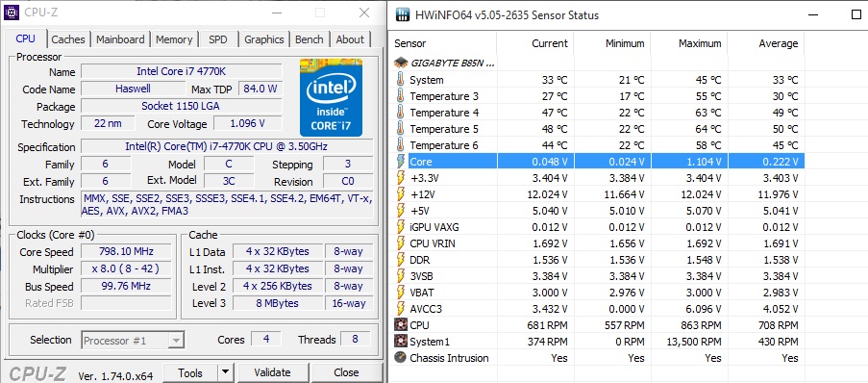Viewport: 868px width, 383px height.
Task: Click the Tools button in CPU-Z
Action: [x=190, y=373]
